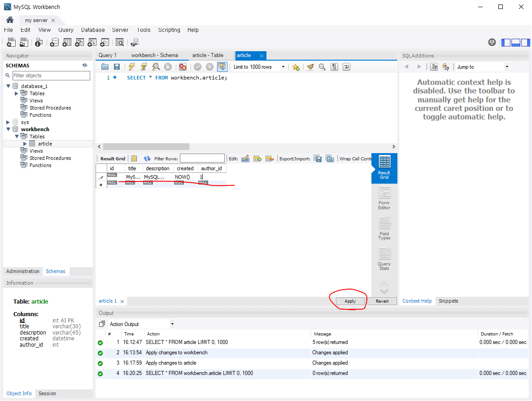Screen dimensions: 532x401
Task: Click the Filter objects search field
Action: coord(51,75)
